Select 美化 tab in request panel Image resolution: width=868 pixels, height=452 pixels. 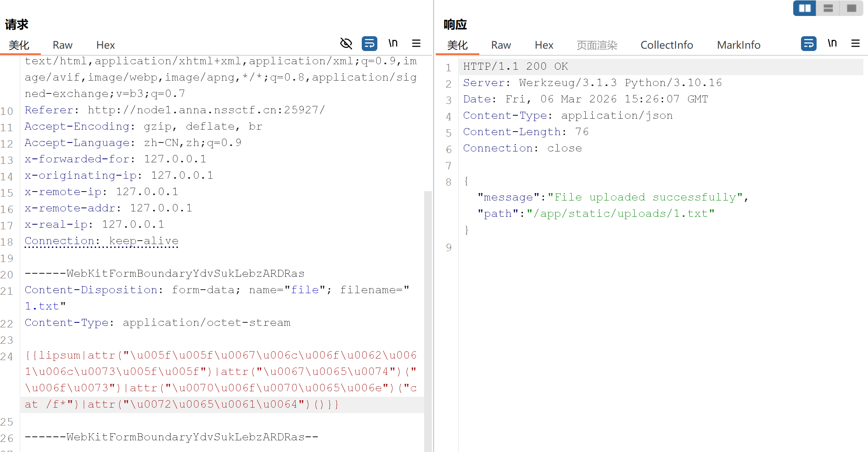[x=19, y=45]
